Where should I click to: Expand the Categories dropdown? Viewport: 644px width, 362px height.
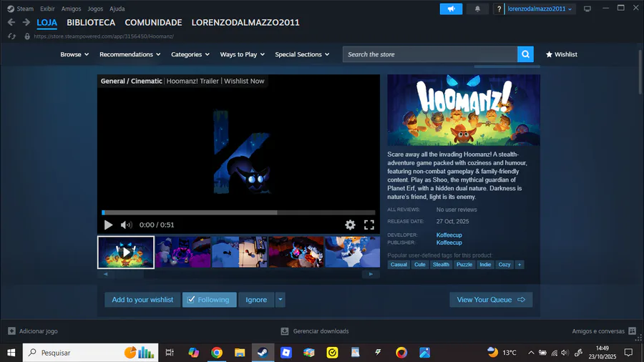click(x=190, y=54)
